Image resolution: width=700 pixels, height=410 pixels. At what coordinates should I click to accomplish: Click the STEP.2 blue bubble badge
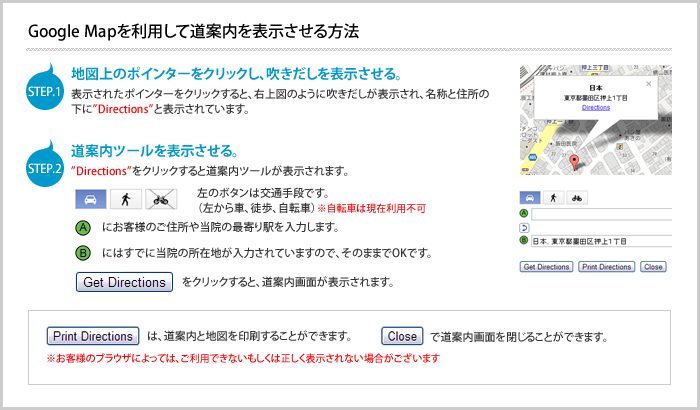click(45, 164)
